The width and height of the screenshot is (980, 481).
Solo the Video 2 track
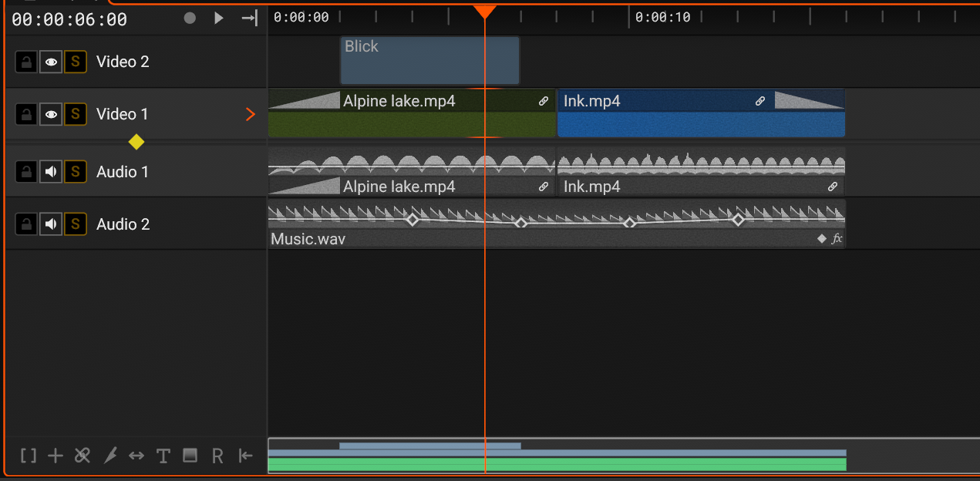coord(75,62)
